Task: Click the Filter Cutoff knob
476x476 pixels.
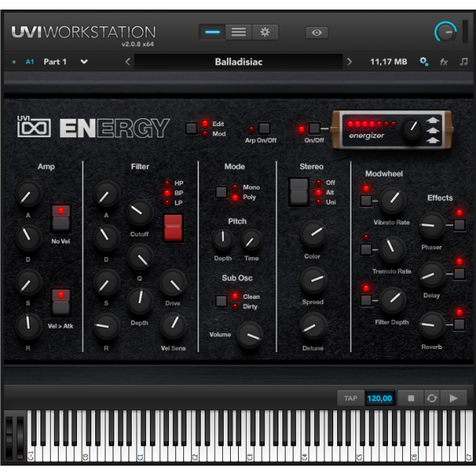Action: tap(140, 212)
